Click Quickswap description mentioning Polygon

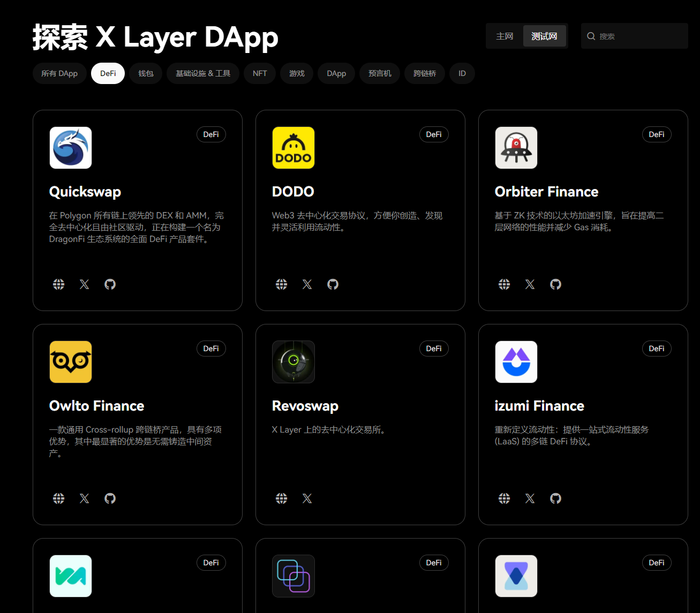(x=137, y=228)
